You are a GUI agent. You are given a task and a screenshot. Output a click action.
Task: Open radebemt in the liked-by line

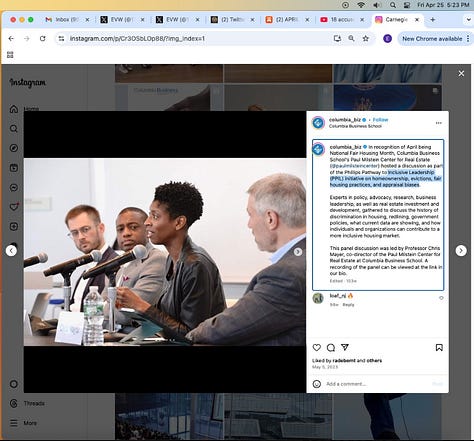[x=344, y=360]
